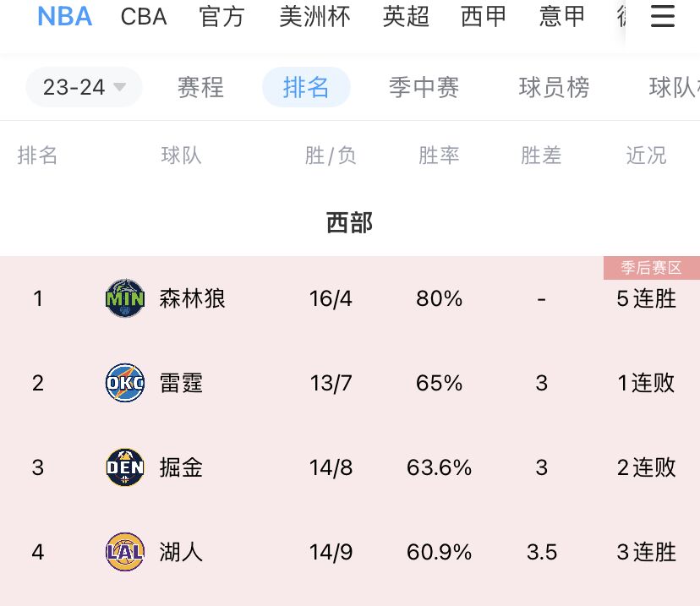Click the season selector arrow
This screenshot has width=700, height=606.
click(x=119, y=87)
